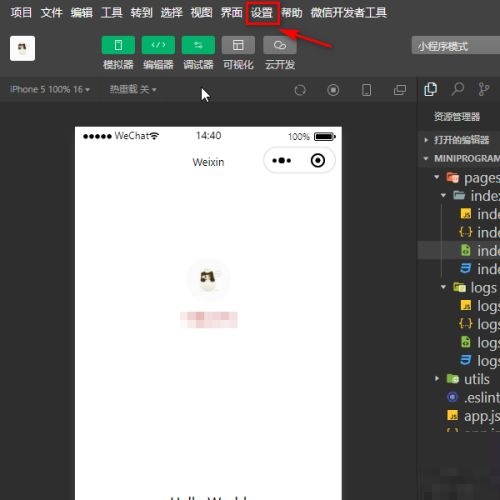
Task: Click the Weixin page title
Action: [208, 162]
